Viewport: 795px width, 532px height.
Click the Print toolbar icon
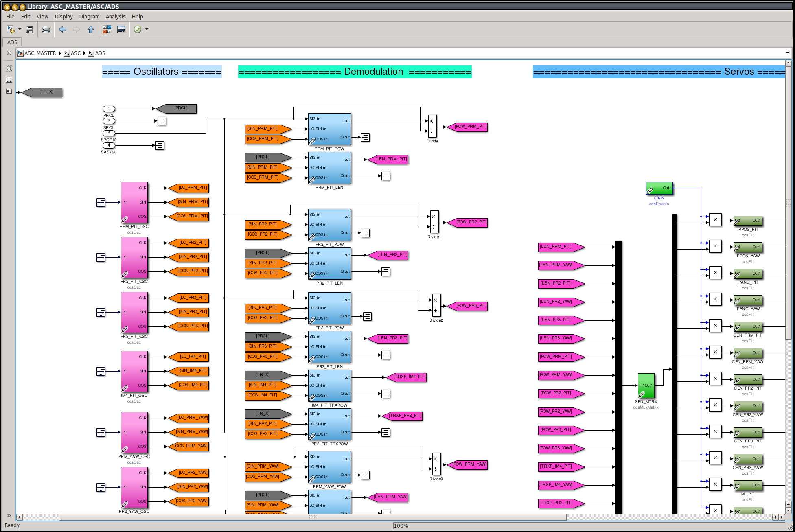46,29
